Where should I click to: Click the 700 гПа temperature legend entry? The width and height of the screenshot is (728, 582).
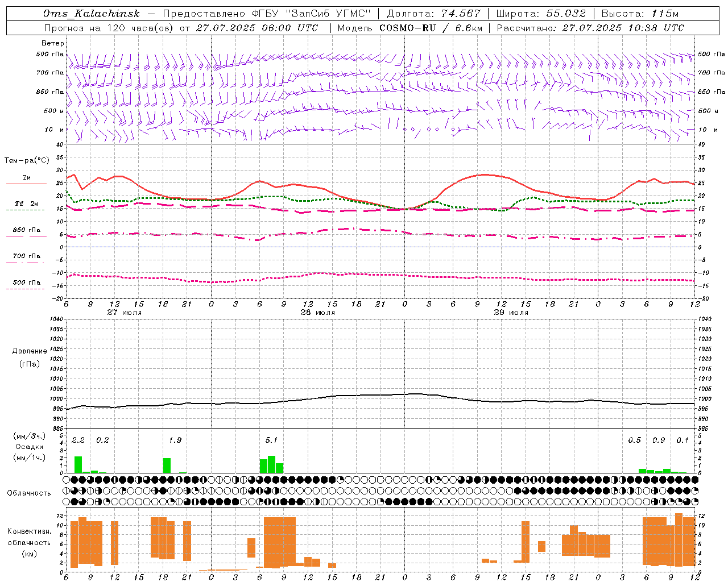click(27, 256)
